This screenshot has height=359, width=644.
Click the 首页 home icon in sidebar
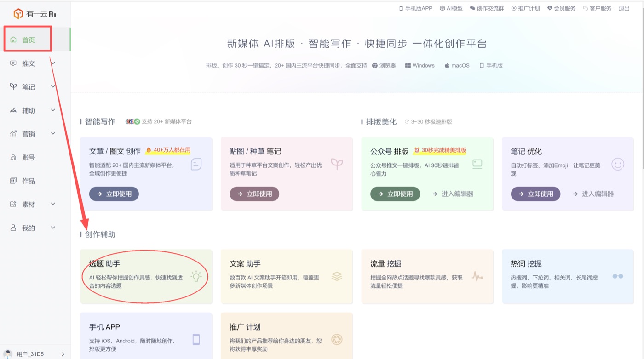tap(13, 40)
